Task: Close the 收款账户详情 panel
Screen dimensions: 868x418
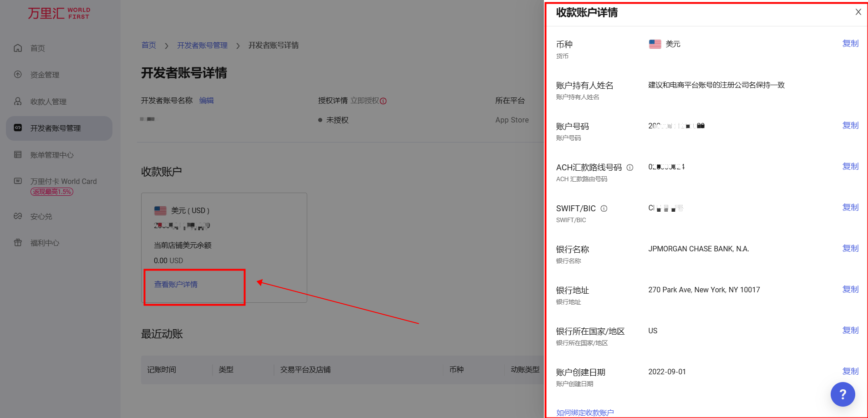Action: pyautogui.click(x=858, y=12)
